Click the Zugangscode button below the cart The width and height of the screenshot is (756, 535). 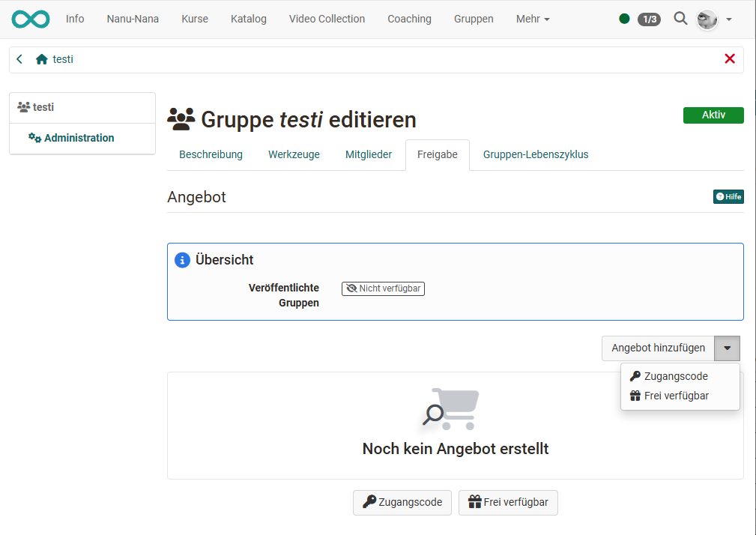click(402, 502)
